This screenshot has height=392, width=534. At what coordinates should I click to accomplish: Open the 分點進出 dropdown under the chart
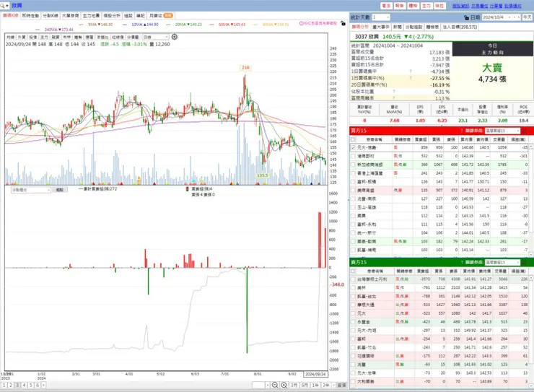[x=30, y=190]
